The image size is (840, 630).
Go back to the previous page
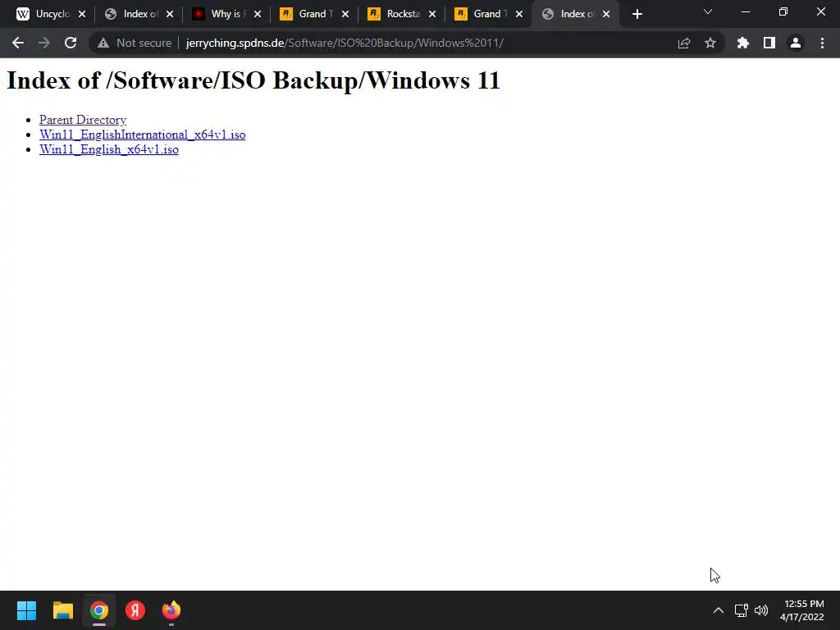[x=18, y=43]
